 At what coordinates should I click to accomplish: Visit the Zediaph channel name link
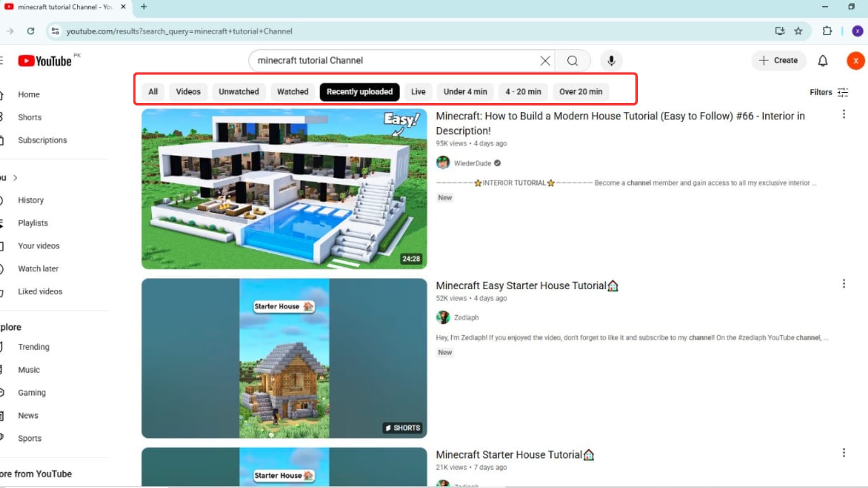point(466,318)
